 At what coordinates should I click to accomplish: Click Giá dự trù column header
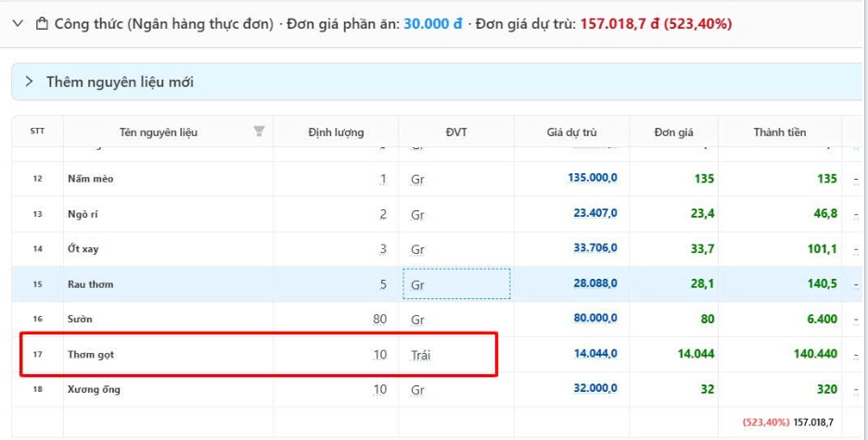[x=572, y=132]
